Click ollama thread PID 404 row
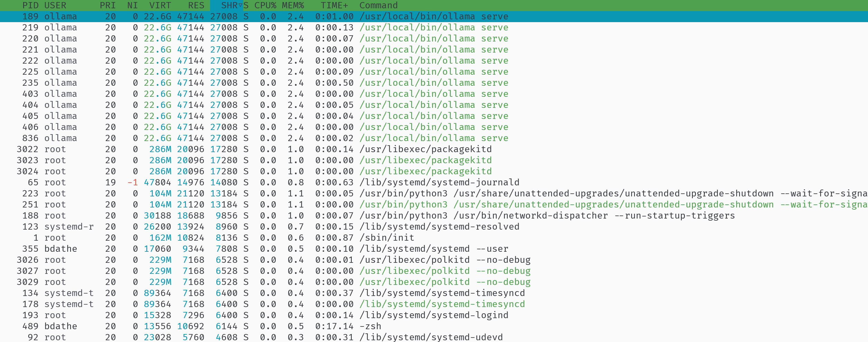Image resolution: width=868 pixels, height=342 pixels. (434, 105)
